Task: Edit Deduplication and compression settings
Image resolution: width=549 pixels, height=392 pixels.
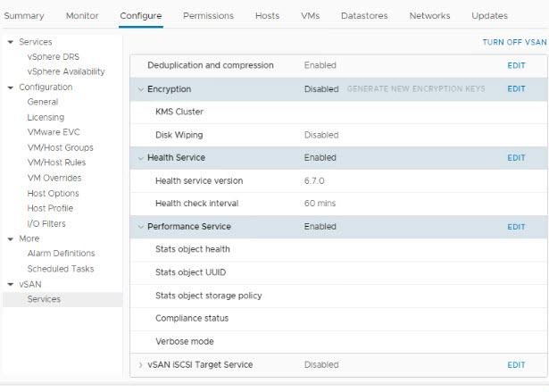Action: click(x=516, y=66)
